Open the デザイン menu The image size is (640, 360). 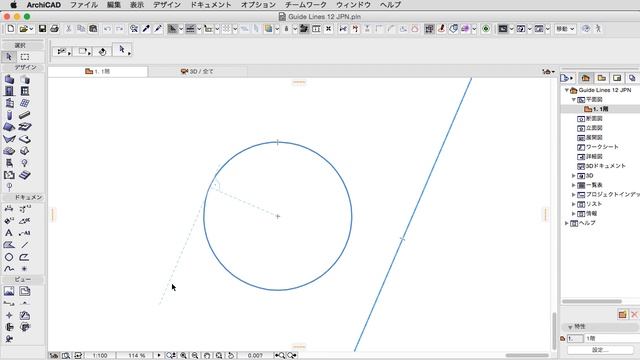point(167,5)
